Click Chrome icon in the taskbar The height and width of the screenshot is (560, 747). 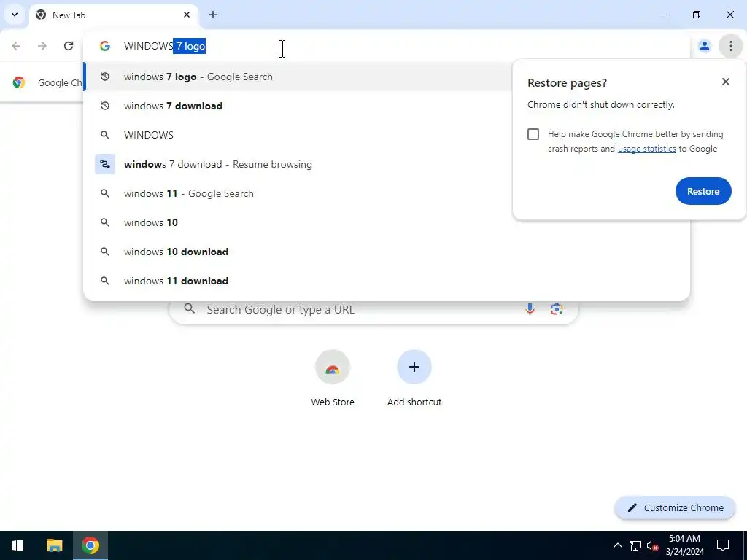[x=90, y=545]
